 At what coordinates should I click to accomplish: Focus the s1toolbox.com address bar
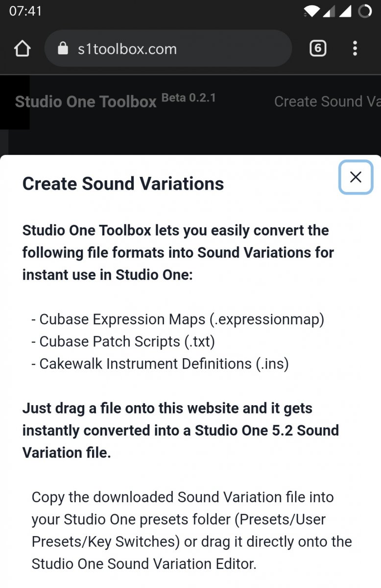168,49
